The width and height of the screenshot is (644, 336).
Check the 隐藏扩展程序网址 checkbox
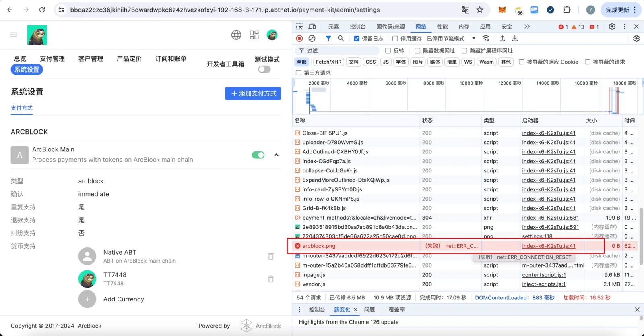[464, 51]
